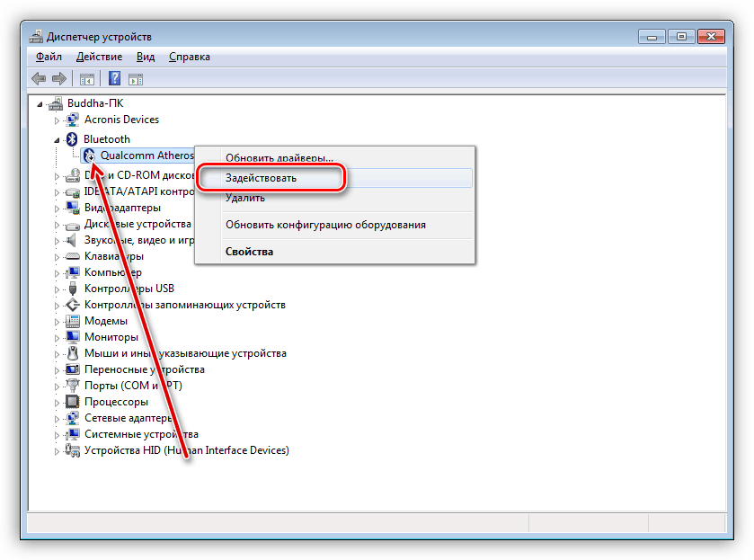Click the Клавиатуры keyboard icon
The height and width of the screenshot is (560, 754).
tap(73, 256)
